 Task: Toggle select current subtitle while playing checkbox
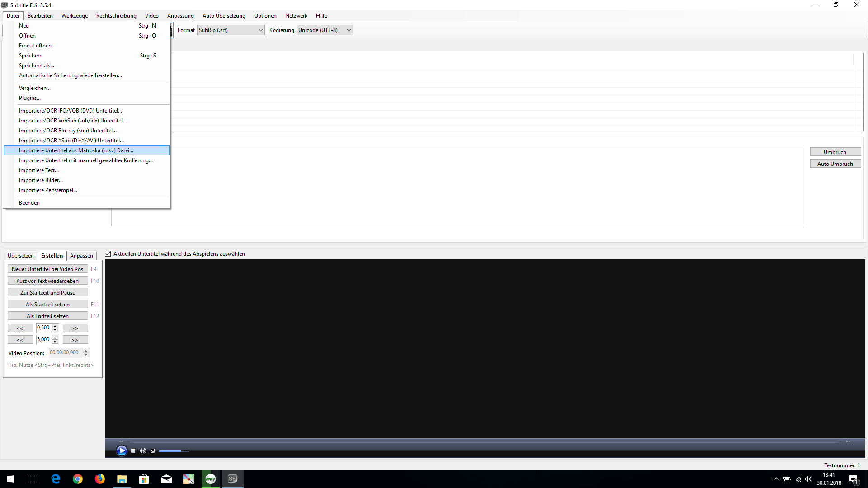(x=108, y=254)
